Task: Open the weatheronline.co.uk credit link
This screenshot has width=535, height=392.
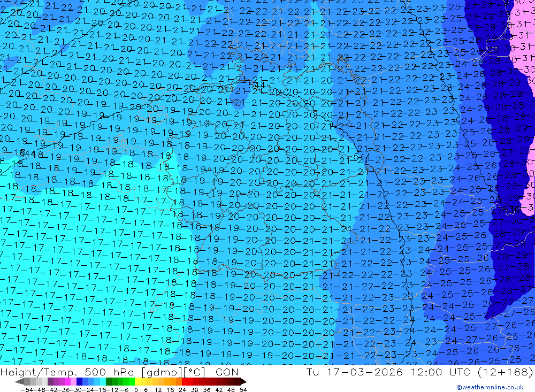Action: coord(490,387)
